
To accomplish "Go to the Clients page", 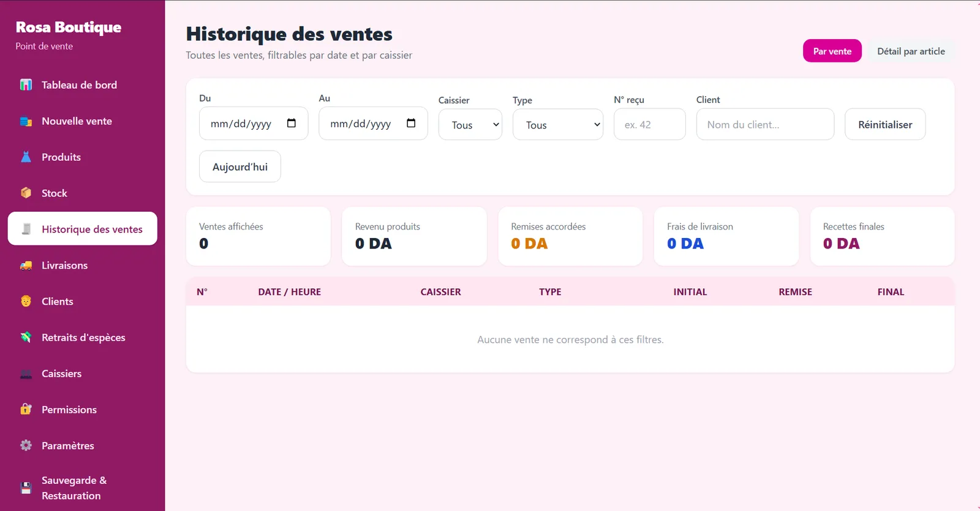I will (x=83, y=301).
